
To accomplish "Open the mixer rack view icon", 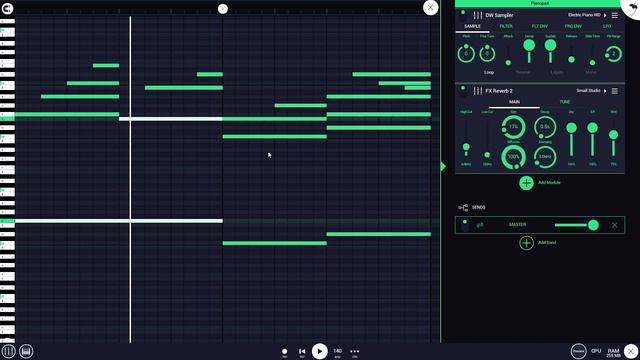I will tap(8, 351).
